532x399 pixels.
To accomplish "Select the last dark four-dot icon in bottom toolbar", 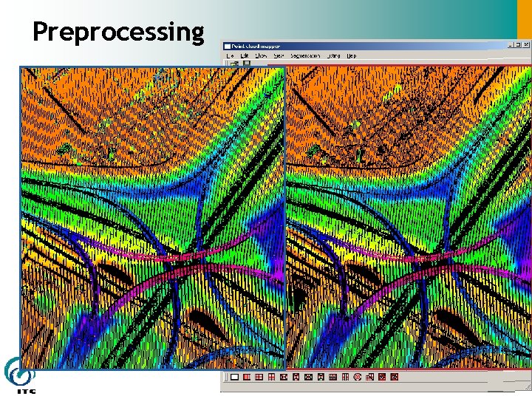I will tap(395, 377).
